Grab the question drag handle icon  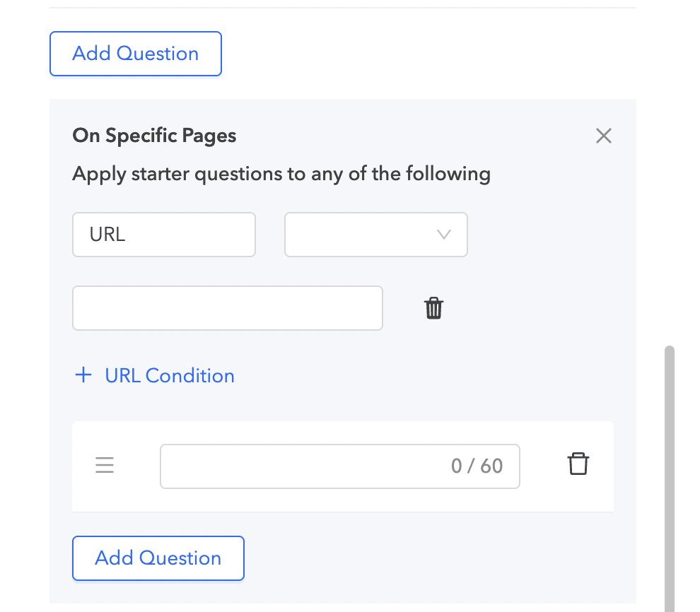point(105,465)
